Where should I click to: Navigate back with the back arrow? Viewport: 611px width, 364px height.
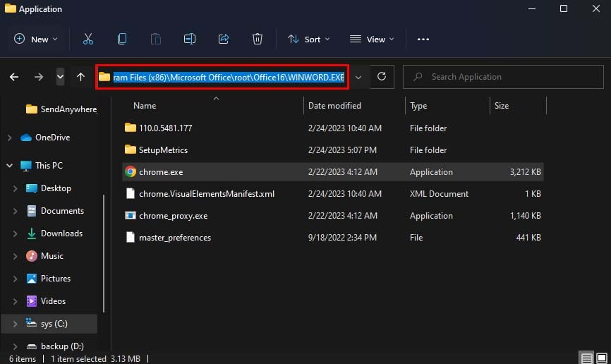[14, 77]
